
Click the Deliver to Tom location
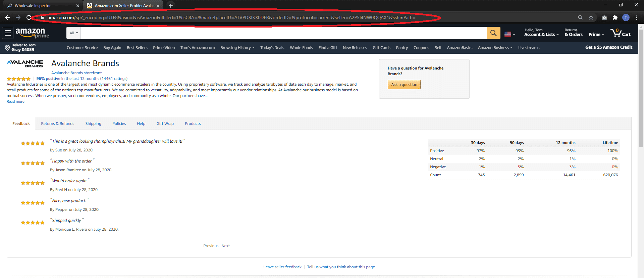pyautogui.click(x=20, y=47)
